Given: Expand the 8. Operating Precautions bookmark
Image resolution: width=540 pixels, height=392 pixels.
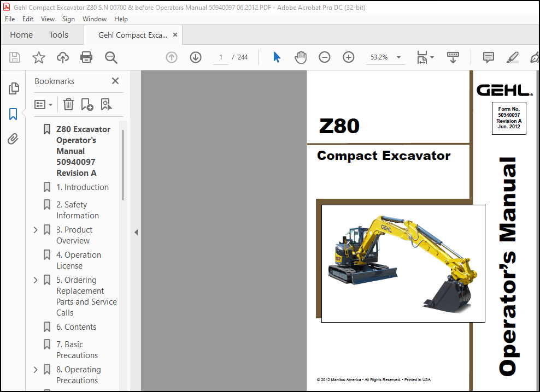Looking at the screenshot, I should (36, 369).
